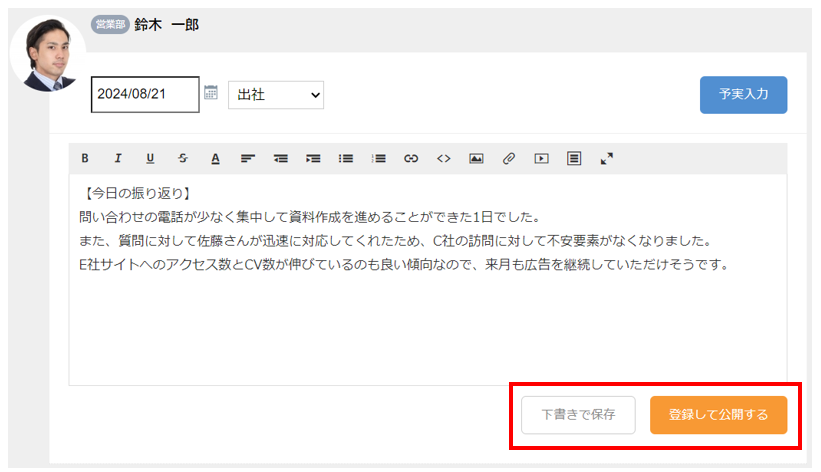Insert a hyperlink via link icon
This screenshot has width=821, height=472.
[x=411, y=158]
